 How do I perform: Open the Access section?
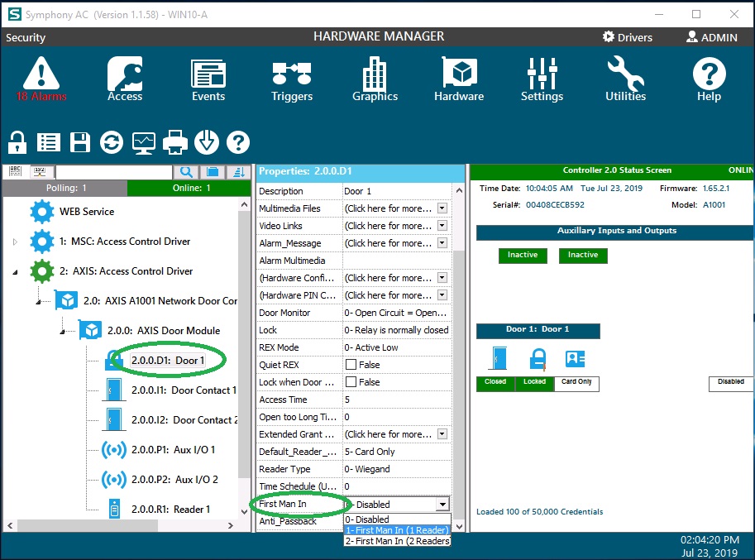tap(125, 79)
